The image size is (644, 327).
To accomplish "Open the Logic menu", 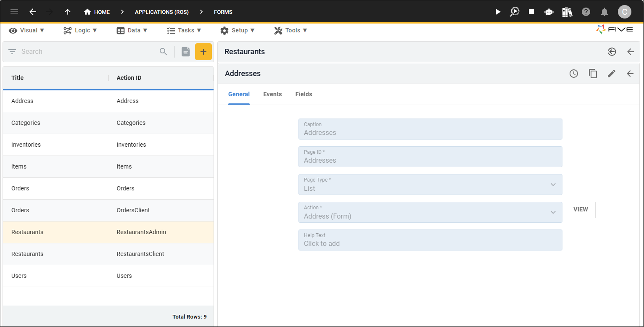I will tap(80, 30).
